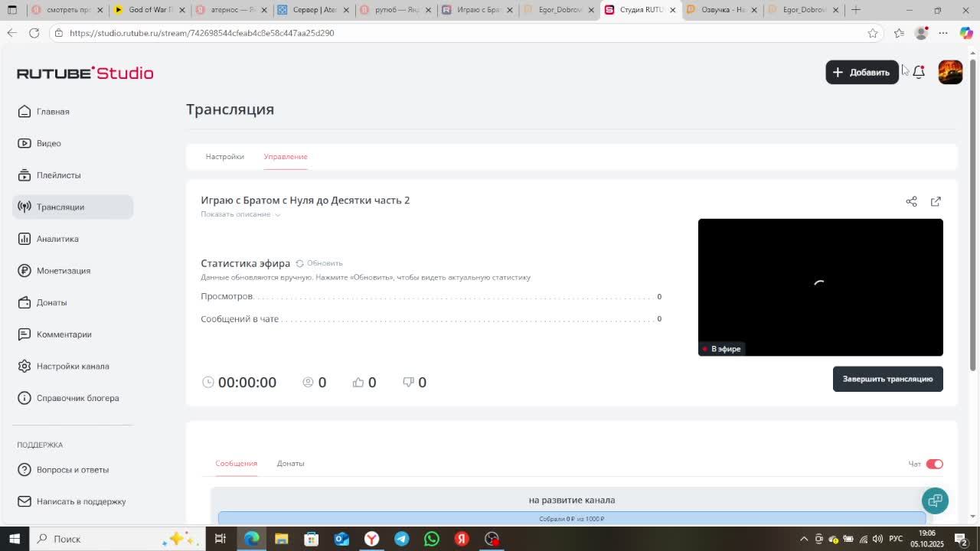This screenshot has width=980, height=551.
Task: Open Yandex Browser from the taskbar
Action: point(371,539)
